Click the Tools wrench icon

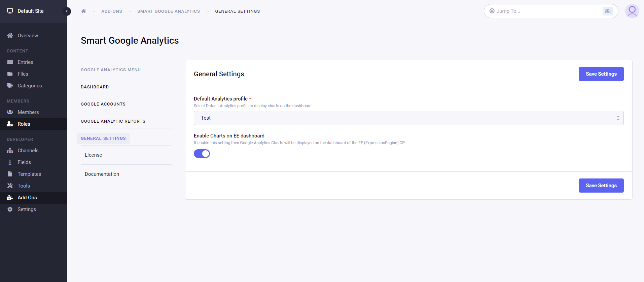click(10, 186)
